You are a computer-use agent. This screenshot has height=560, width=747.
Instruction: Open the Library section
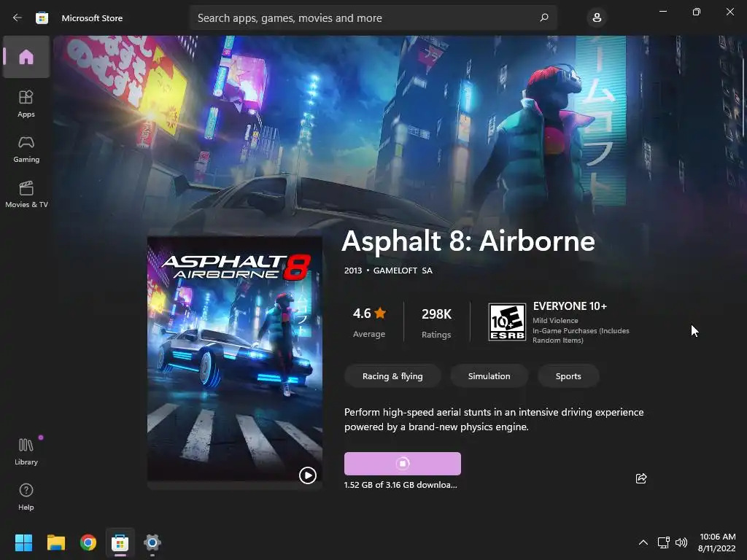coord(26,451)
